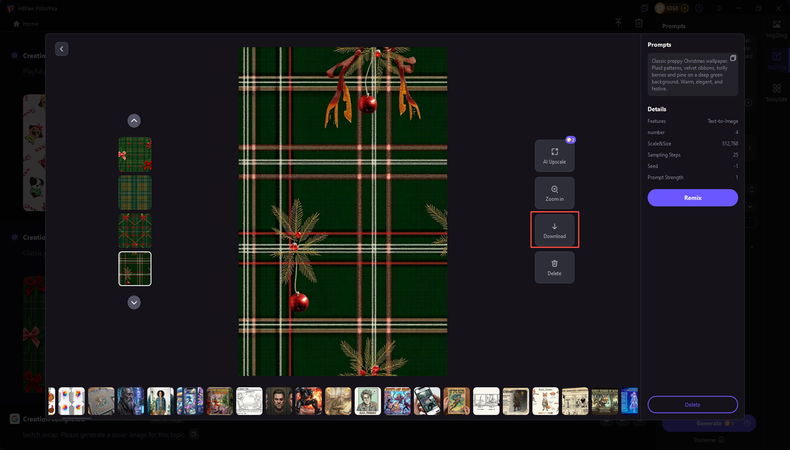The height and width of the screenshot is (450, 790).
Task: Download the Christmas plaid image
Action: (554, 230)
